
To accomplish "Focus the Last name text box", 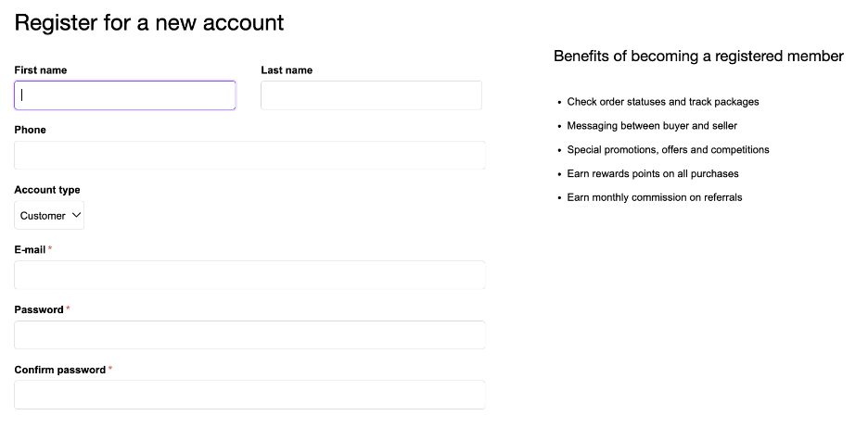I will coord(371,95).
